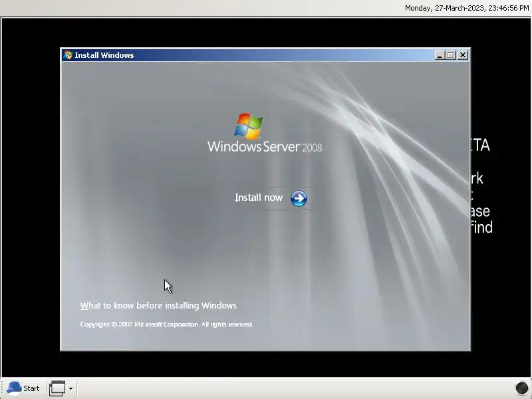Click the window switcher icon in taskbar
532x399 pixels.
(x=57, y=388)
